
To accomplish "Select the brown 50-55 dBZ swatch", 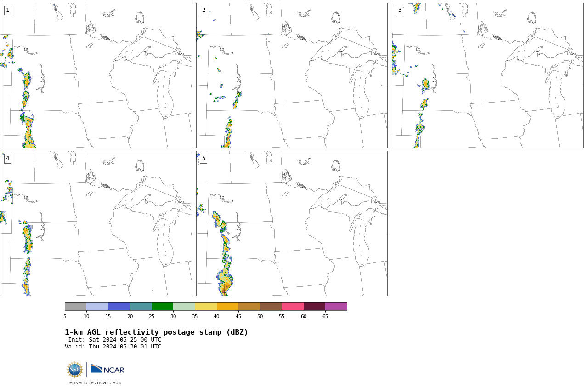I will point(271,307).
